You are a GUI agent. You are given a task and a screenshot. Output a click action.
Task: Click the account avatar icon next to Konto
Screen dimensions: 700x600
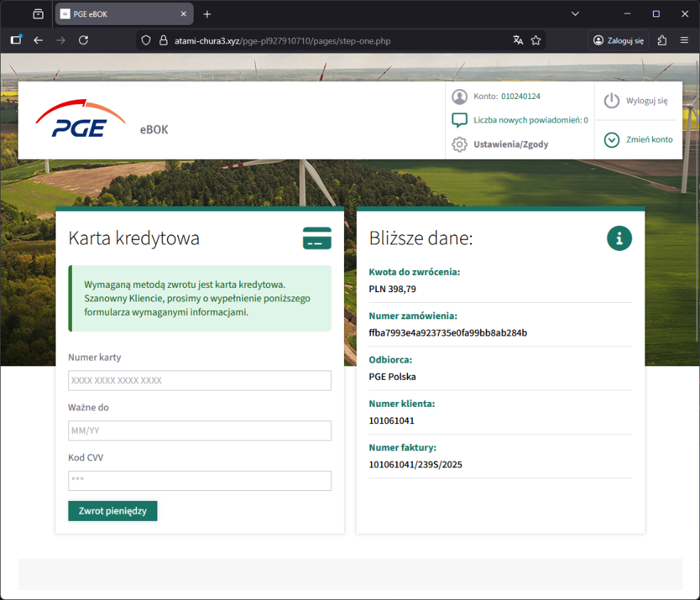(459, 96)
